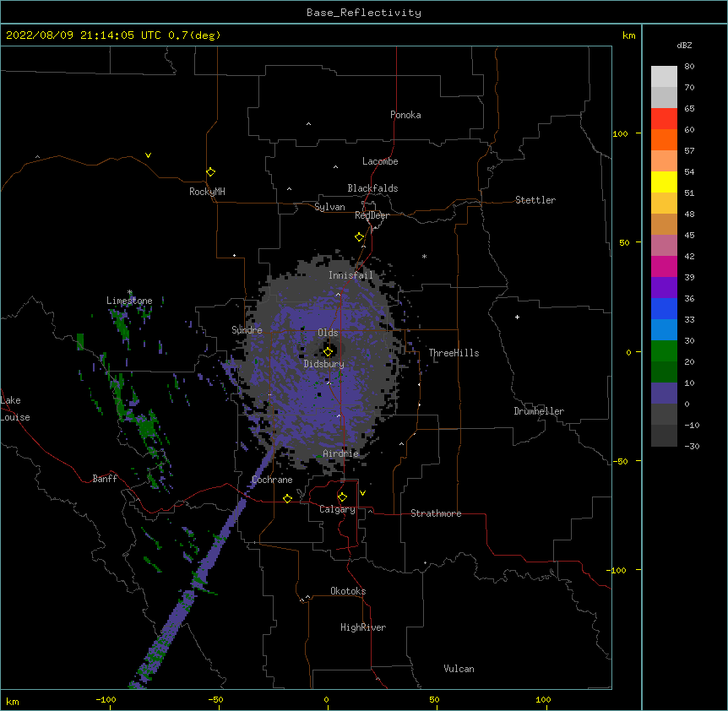Image resolution: width=728 pixels, height=711 pixels.
Task: Click the Banff label
Action: pyautogui.click(x=105, y=479)
